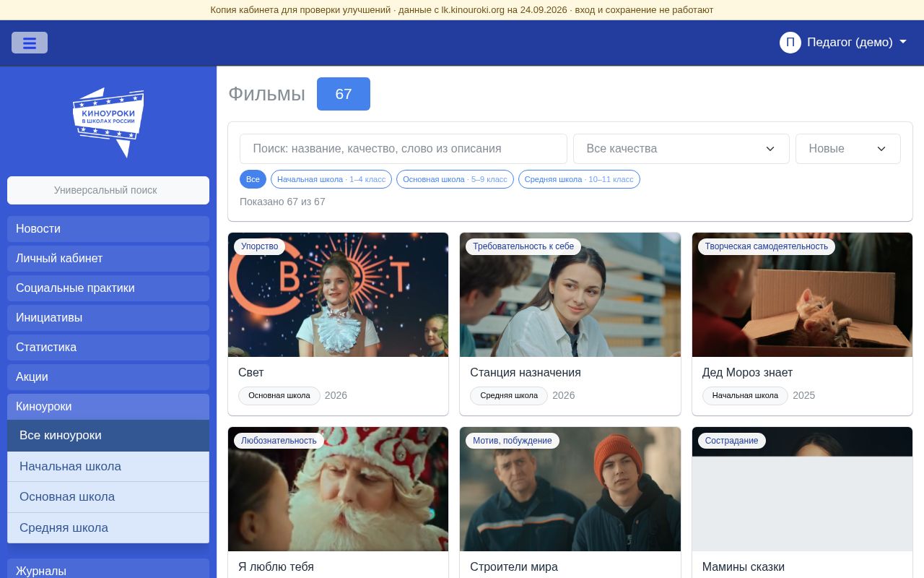Click the round 'П' user avatar
The height and width of the screenshot is (578, 924).
pyautogui.click(x=790, y=43)
